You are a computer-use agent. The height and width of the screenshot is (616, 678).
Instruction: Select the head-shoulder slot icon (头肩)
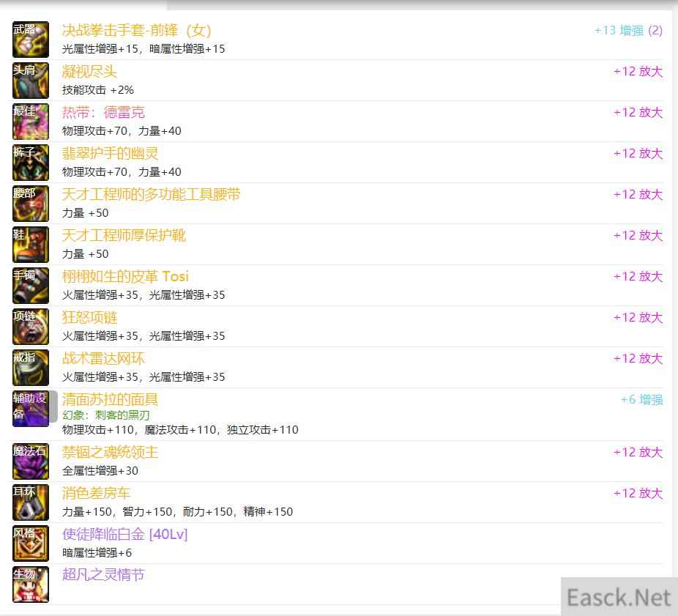[x=31, y=81]
